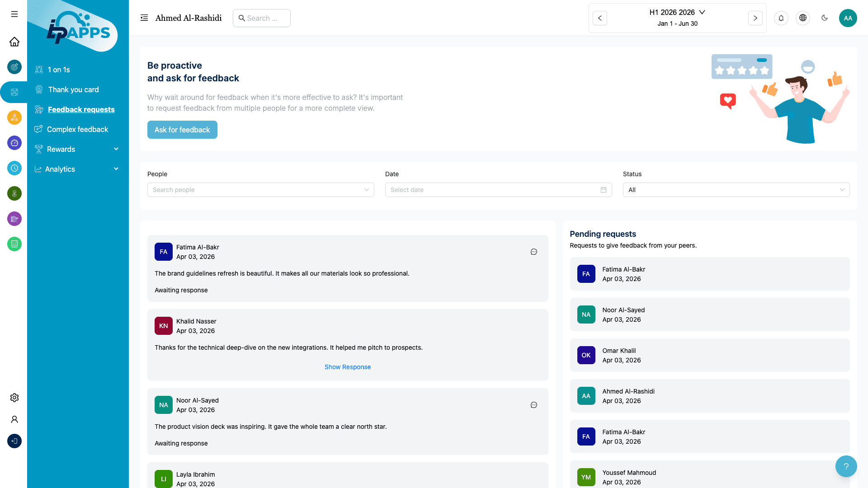Open Omar Khalil pending request

[x=710, y=355]
